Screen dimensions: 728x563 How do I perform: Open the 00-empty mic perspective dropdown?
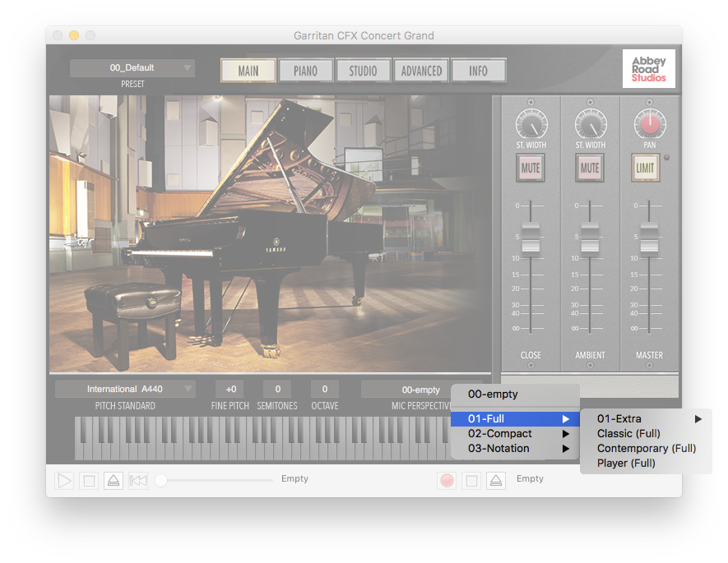(x=420, y=390)
